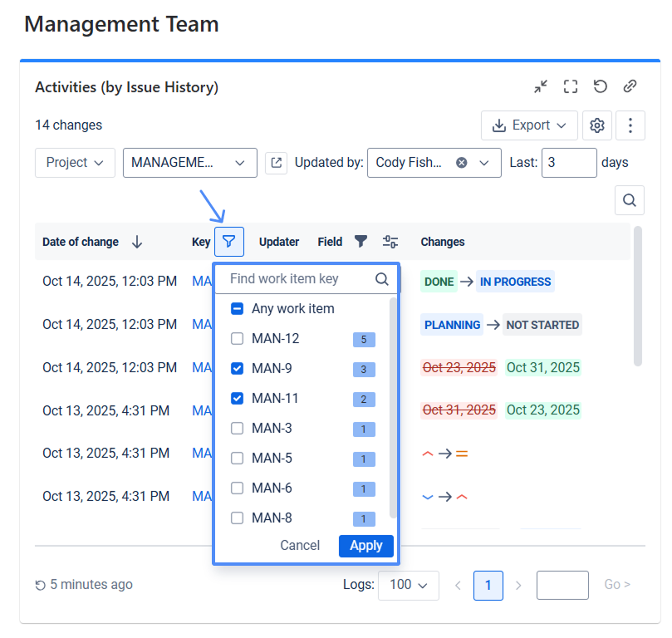The height and width of the screenshot is (638, 672).
Task: Apply the work item filter
Action: click(365, 546)
